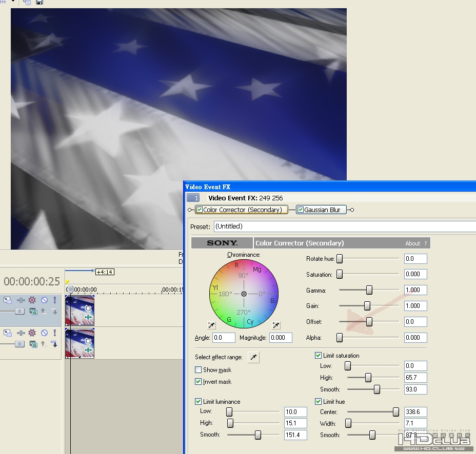This screenshot has width=476, height=454.
Task: Toggle the Limit hue checkbox
Action: 318,402
